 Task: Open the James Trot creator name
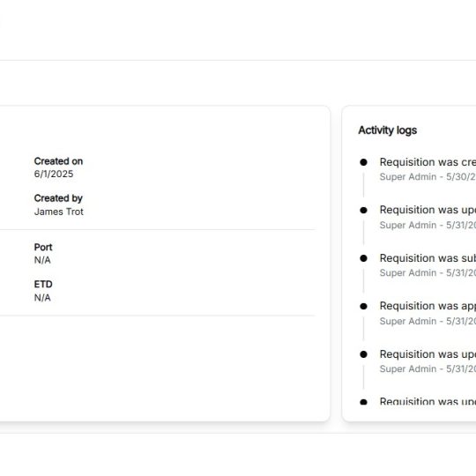[58, 212]
